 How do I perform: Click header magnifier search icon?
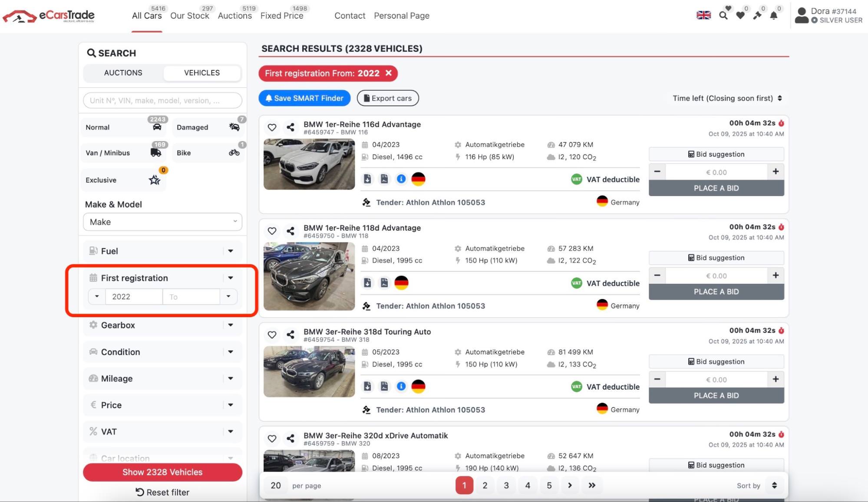(723, 16)
